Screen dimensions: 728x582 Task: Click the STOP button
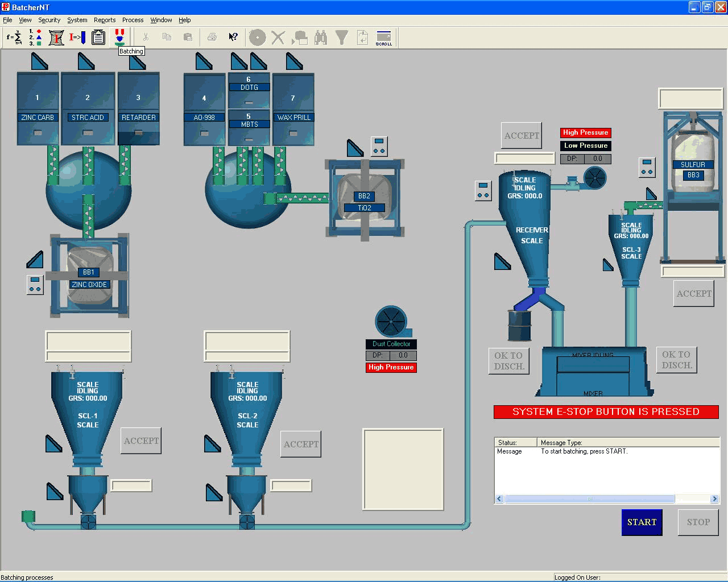click(x=698, y=522)
